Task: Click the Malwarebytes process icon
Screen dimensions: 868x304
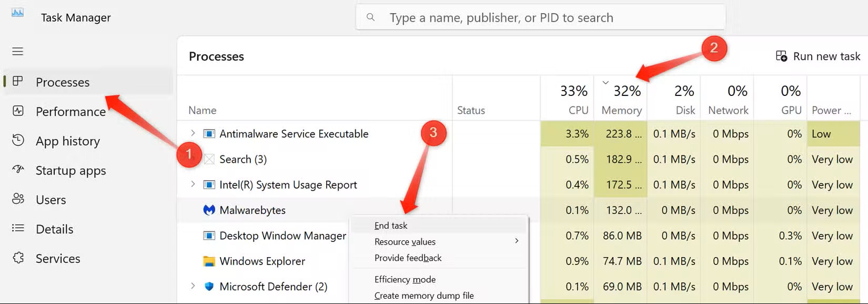Action: pos(209,210)
